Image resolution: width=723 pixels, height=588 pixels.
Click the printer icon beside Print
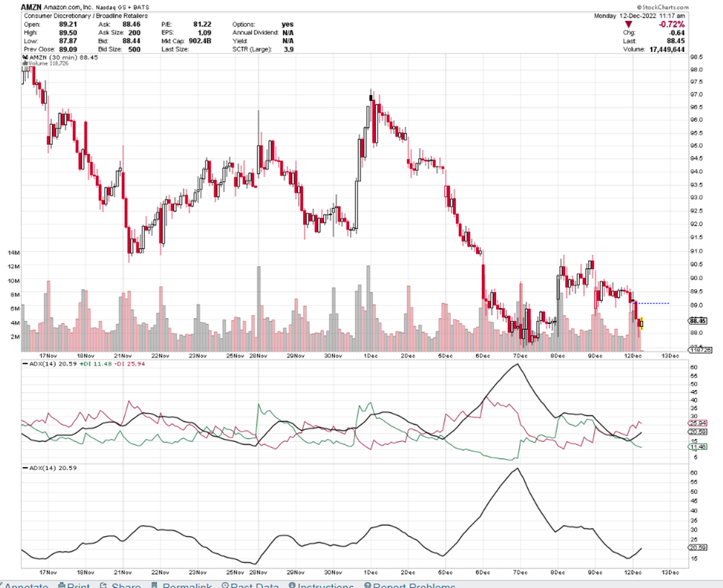pos(62,586)
